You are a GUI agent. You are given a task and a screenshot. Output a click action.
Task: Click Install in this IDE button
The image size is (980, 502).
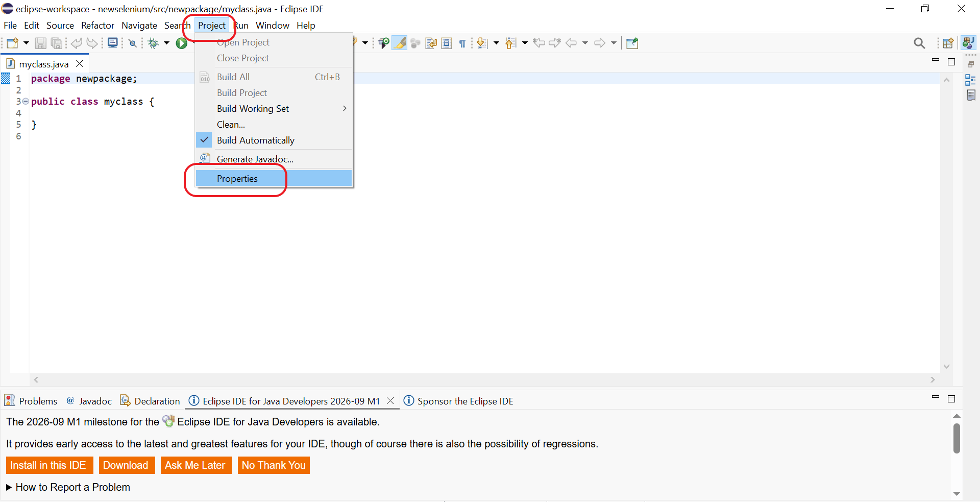(x=50, y=465)
